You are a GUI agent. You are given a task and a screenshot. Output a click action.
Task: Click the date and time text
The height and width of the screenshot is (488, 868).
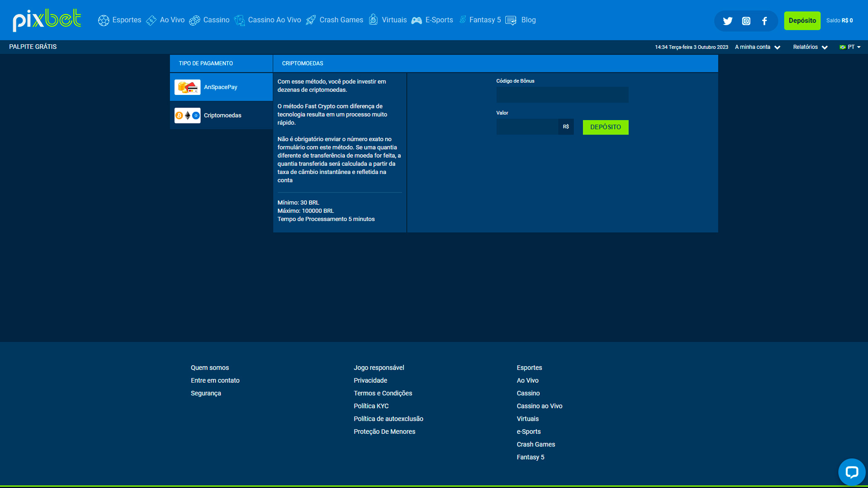(691, 47)
